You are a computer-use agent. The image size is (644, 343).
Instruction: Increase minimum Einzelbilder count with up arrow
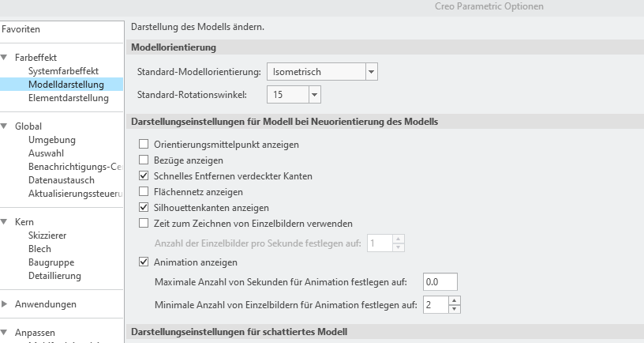(455, 300)
